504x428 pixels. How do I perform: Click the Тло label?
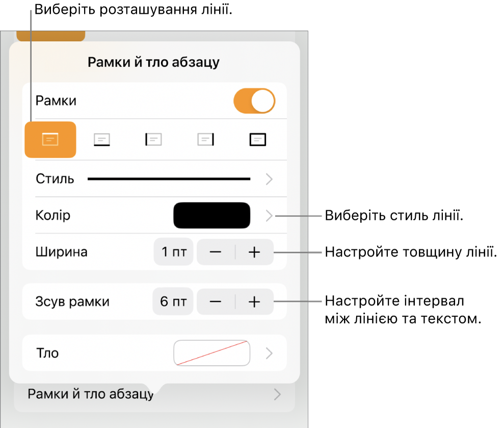tap(47, 353)
